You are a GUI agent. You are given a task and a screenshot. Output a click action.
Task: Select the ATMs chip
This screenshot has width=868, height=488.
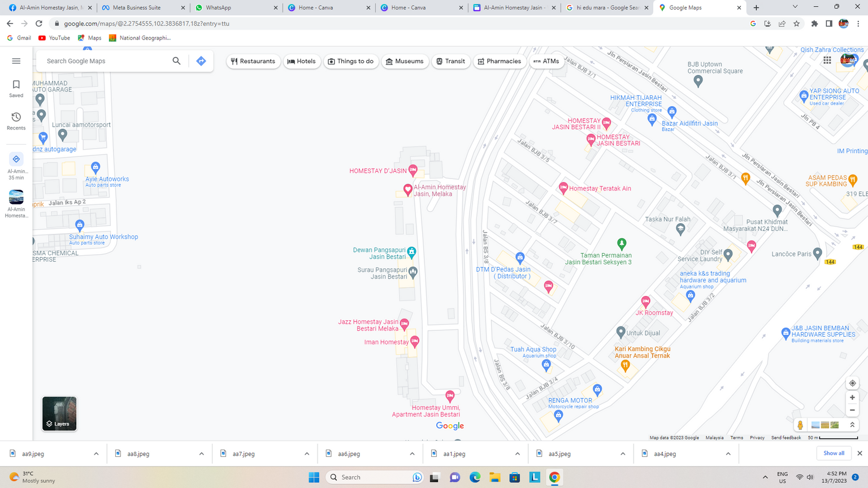546,61
